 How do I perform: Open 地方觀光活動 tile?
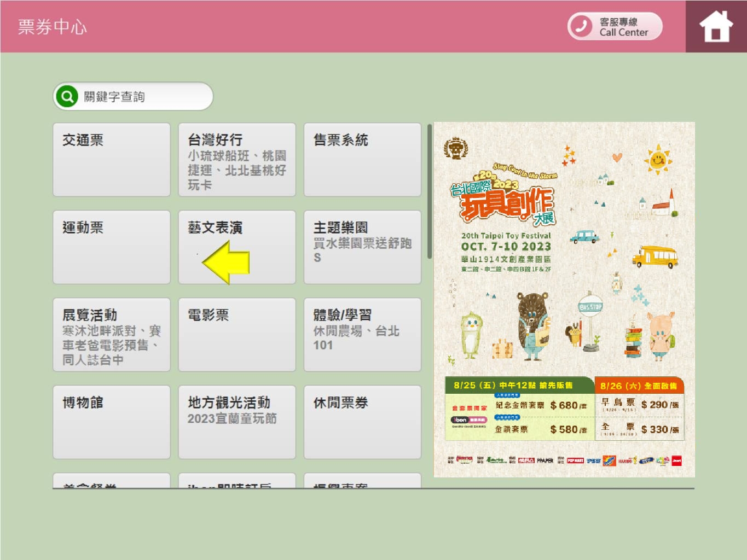coord(237,422)
